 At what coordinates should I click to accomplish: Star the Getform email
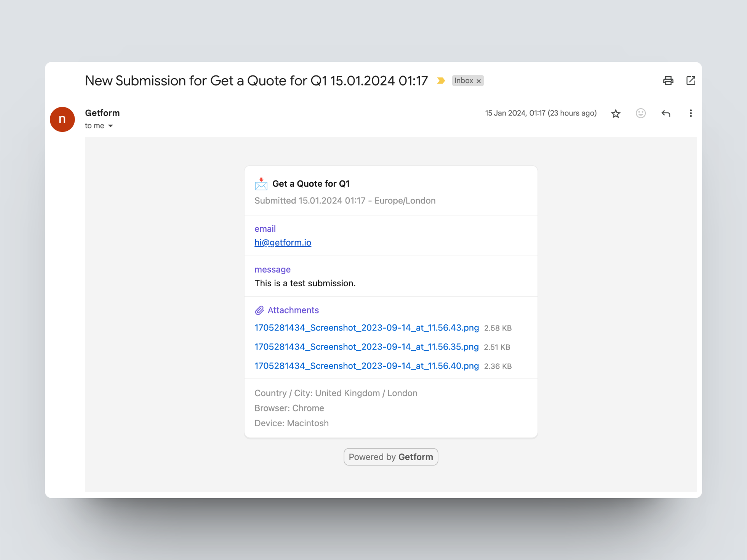(x=615, y=114)
